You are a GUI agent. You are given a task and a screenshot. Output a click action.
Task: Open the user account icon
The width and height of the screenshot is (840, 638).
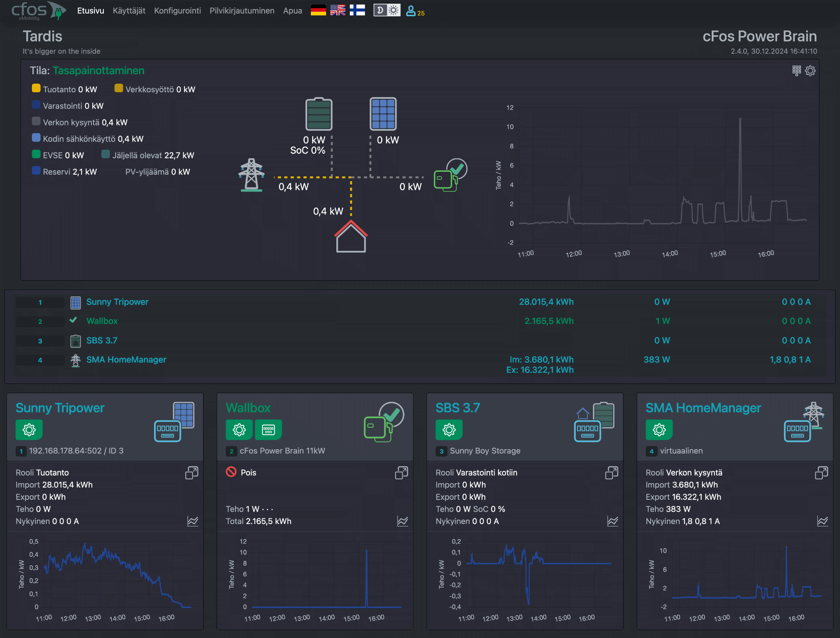point(411,11)
